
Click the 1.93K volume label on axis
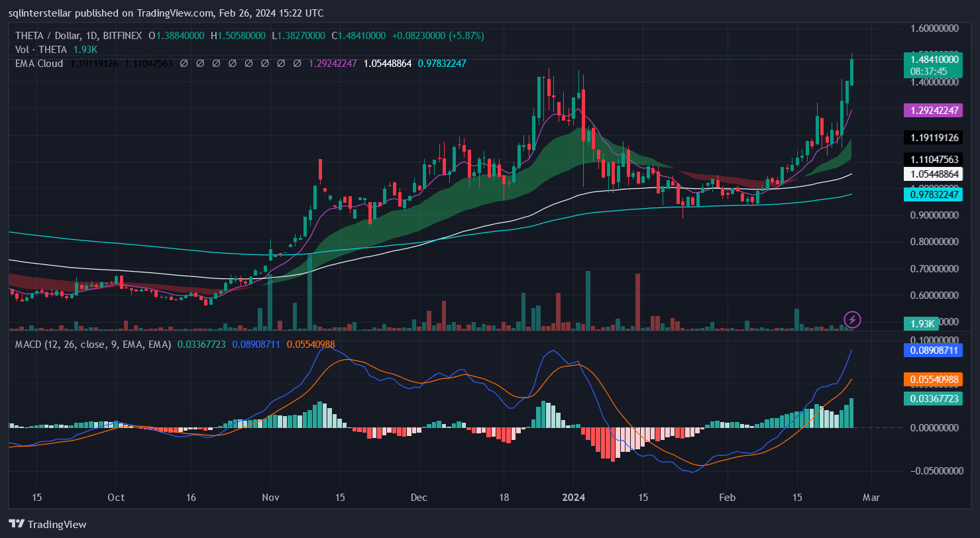tap(921, 323)
